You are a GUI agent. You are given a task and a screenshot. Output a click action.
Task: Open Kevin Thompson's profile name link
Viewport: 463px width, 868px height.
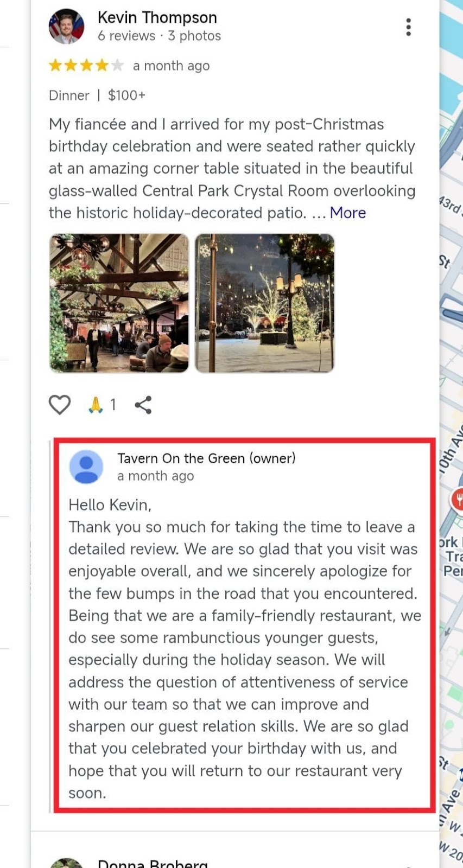click(x=157, y=17)
